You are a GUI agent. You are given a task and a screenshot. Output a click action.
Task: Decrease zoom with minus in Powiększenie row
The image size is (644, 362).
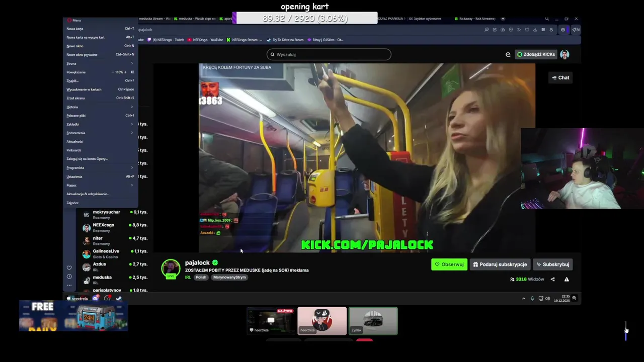pos(112,72)
